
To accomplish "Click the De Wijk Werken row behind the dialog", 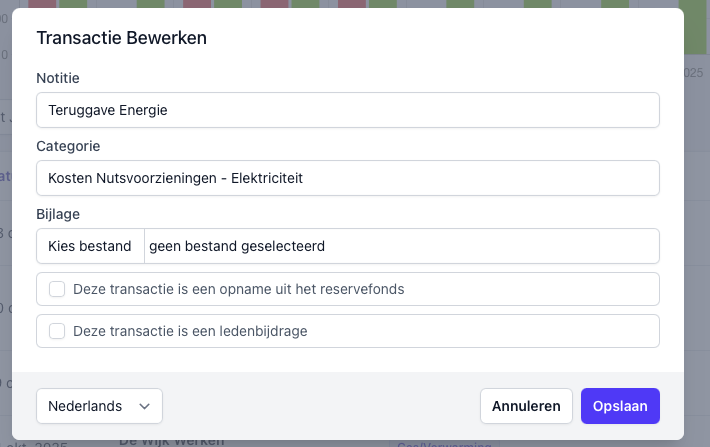I will coord(172,441).
